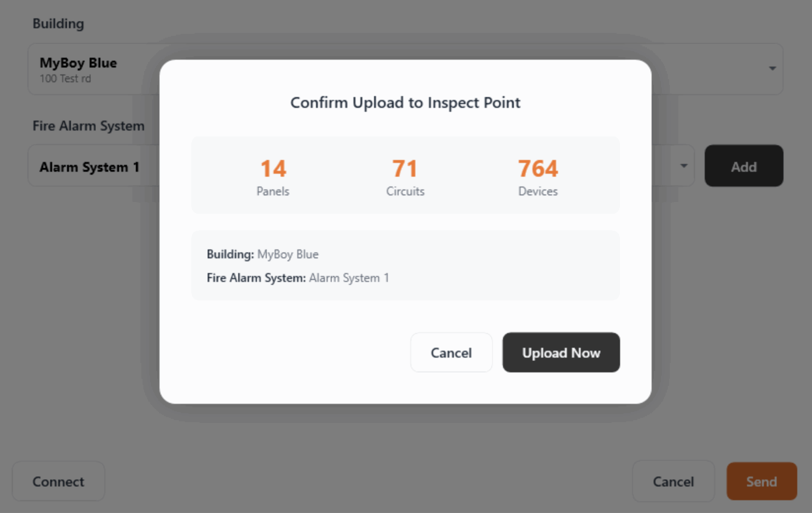812x513 pixels.
Task: Click the 'Fire Alarm System' field label
Action: [x=88, y=126]
